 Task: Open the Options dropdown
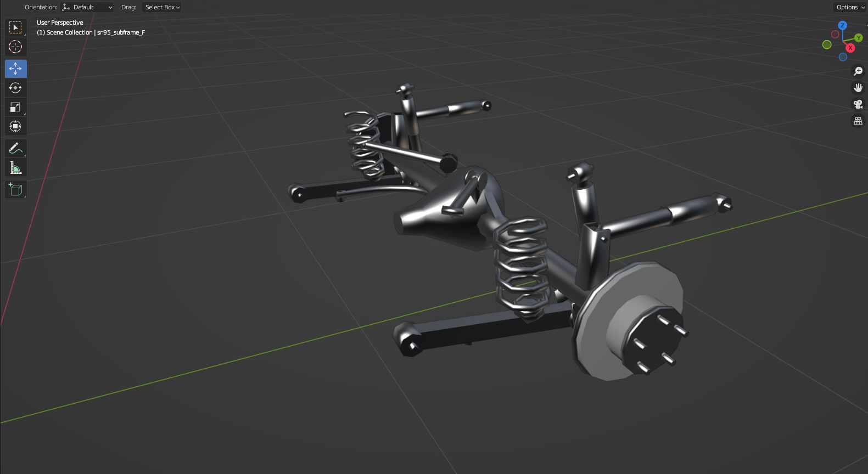[x=850, y=7]
